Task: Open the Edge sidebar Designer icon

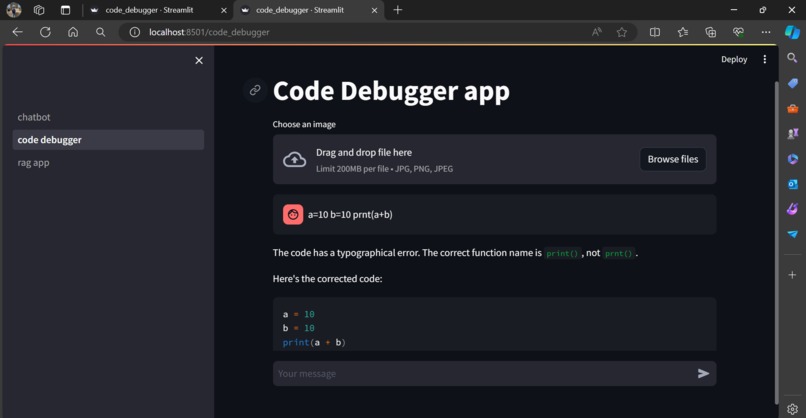Action: pos(792,209)
